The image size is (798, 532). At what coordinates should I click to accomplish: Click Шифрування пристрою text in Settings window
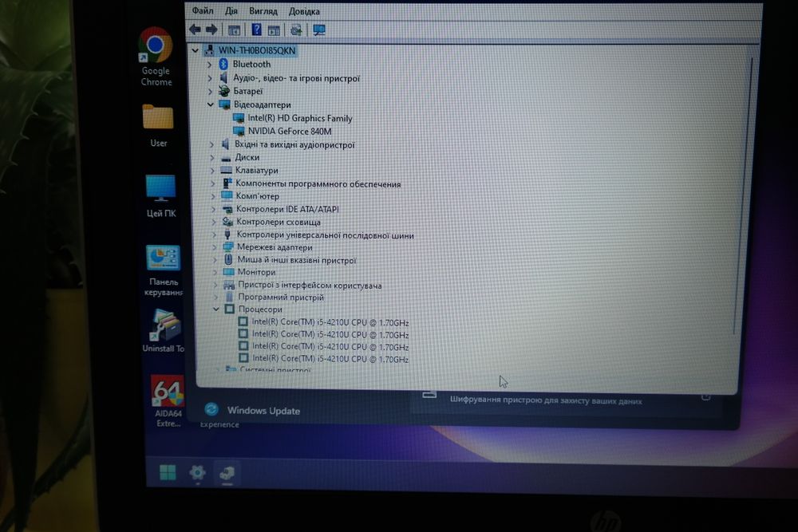(546, 400)
